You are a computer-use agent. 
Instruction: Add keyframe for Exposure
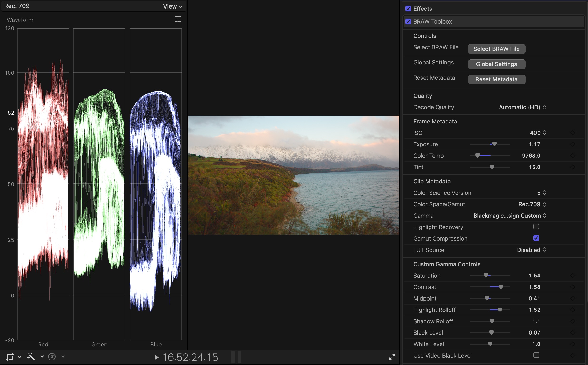pyautogui.click(x=573, y=144)
